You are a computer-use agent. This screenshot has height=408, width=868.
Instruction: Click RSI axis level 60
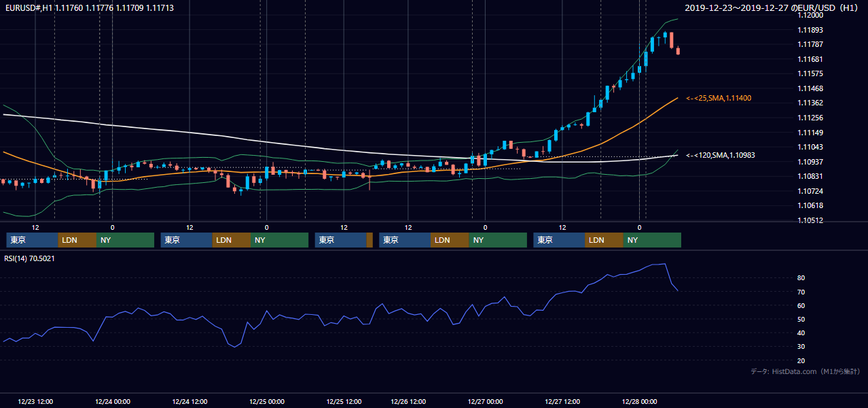pos(801,306)
